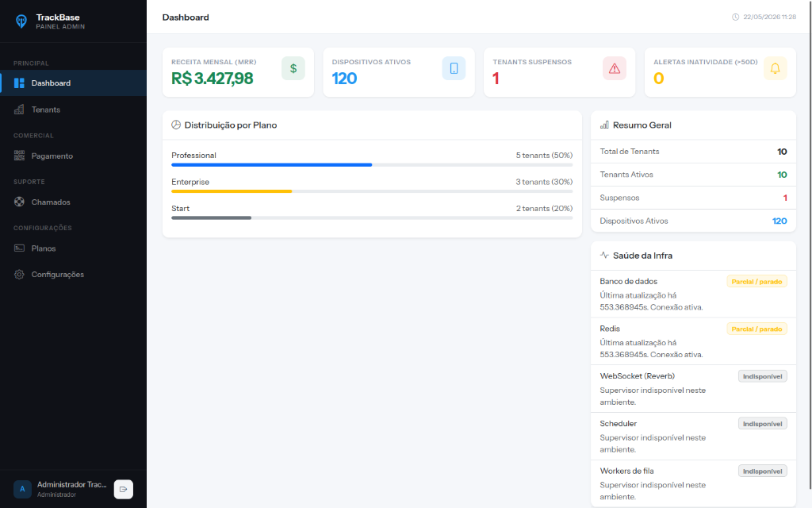
Task: Click the Start plan label
Action: click(180, 208)
